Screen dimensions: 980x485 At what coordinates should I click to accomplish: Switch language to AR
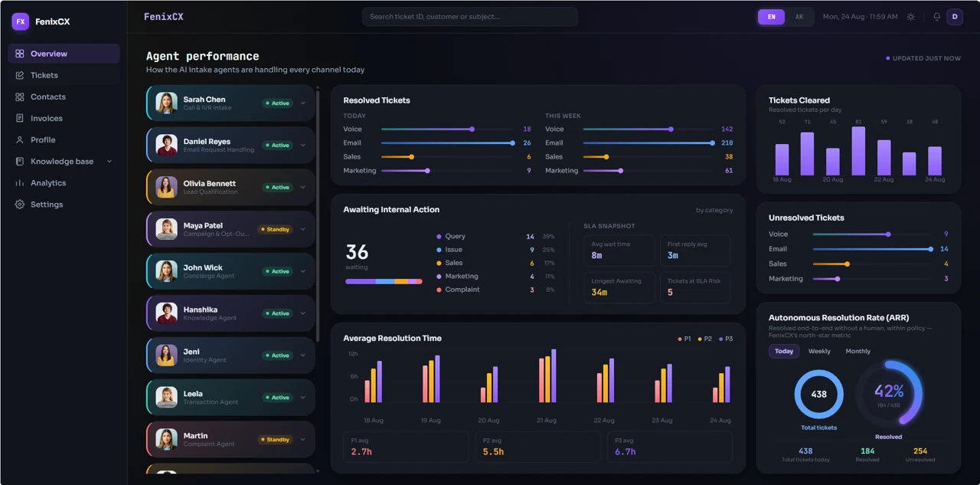[x=799, y=17]
